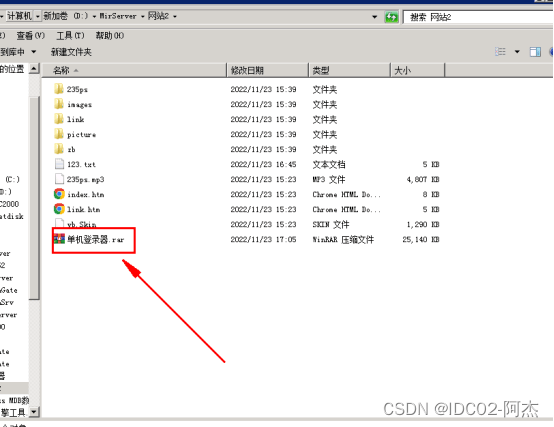This screenshot has width=554, height=427.
Task: Click the 搜索 网站2 search field
Action: pyautogui.click(x=478, y=17)
